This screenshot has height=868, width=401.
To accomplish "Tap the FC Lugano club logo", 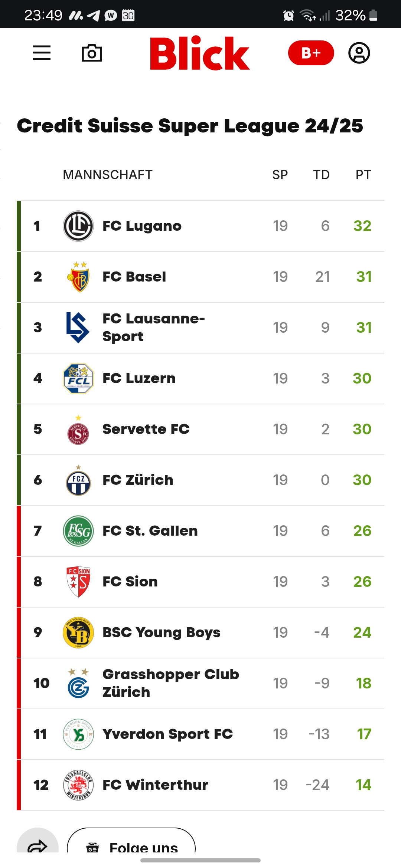I will (x=78, y=226).
